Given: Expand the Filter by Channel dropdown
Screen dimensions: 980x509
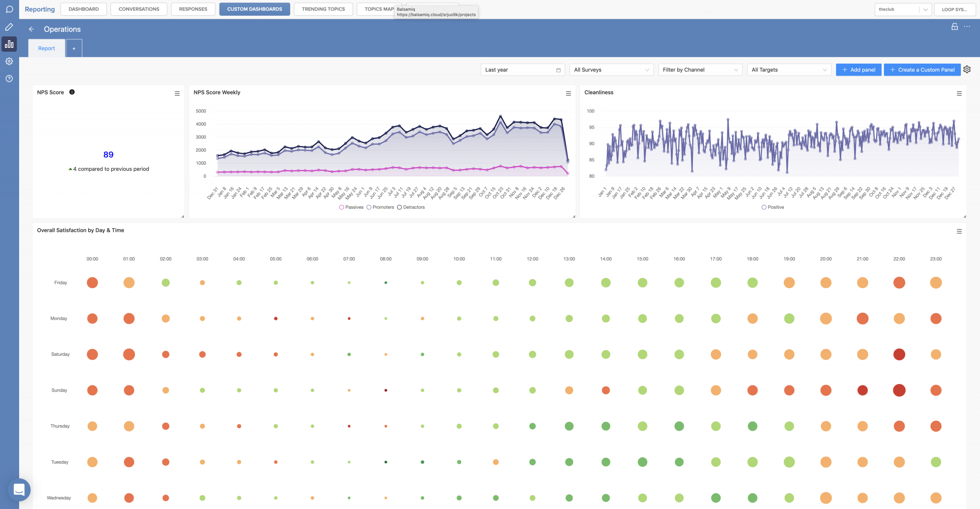Looking at the screenshot, I should (x=700, y=69).
